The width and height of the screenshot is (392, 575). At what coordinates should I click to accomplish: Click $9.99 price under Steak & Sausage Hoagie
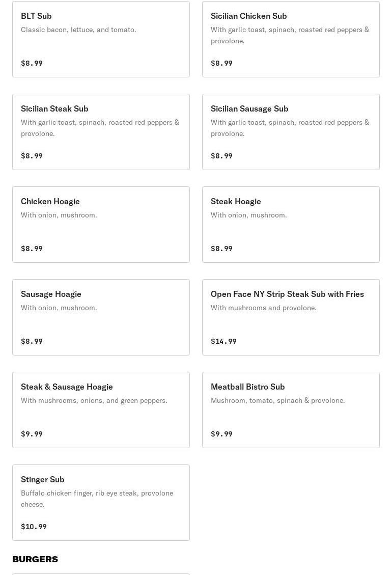tap(32, 434)
